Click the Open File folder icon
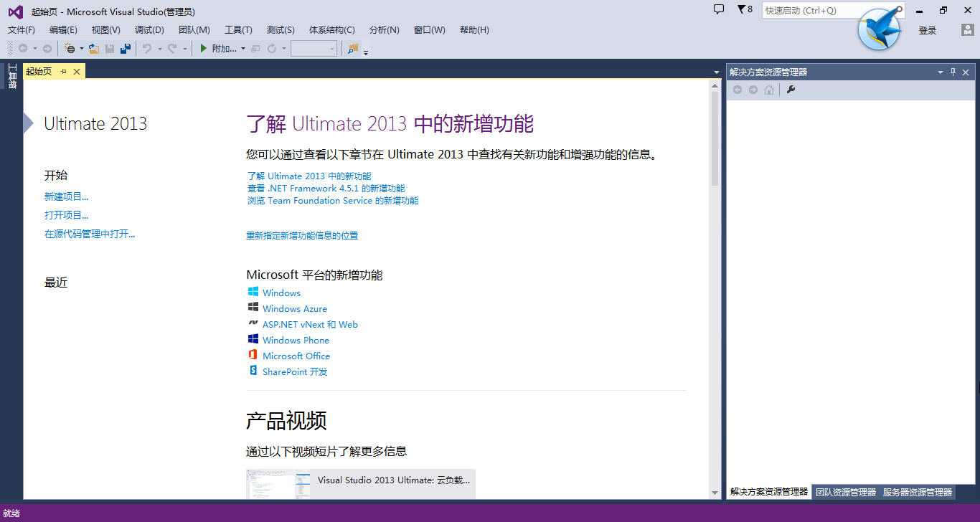Viewport: 980px width, 522px height. (x=93, y=49)
